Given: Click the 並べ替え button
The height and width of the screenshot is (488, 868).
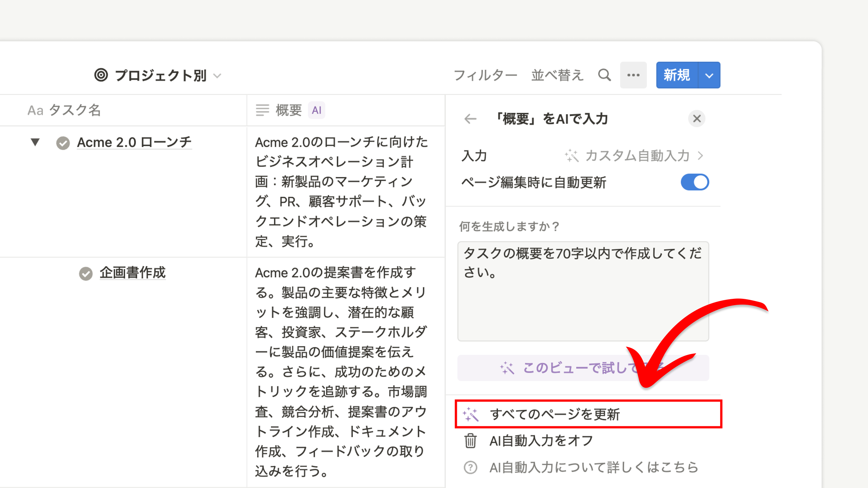Looking at the screenshot, I should click(557, 75).
